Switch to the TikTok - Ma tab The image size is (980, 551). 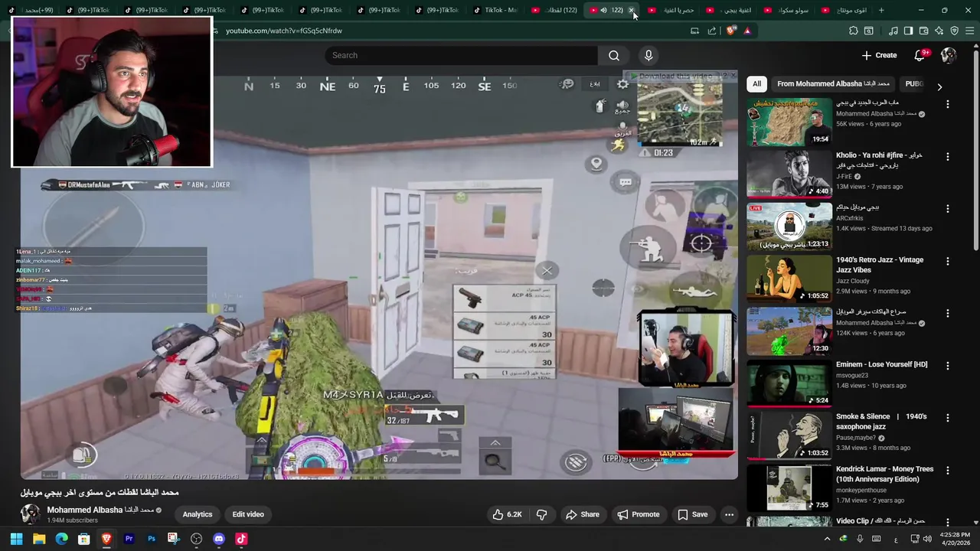[495, 10]
